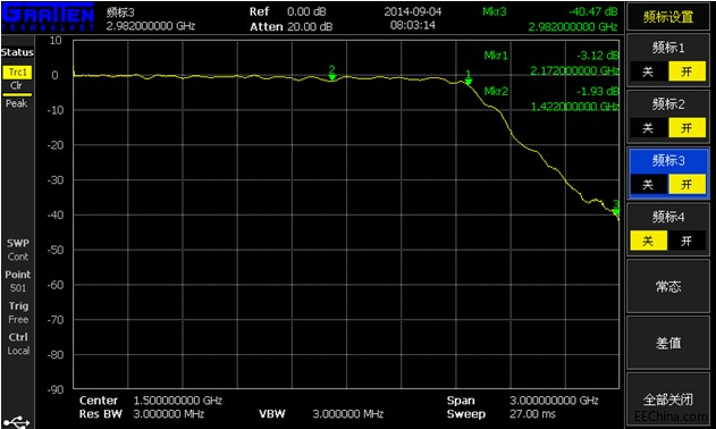716x429 pixels.
Task: Turn off 频标3 with 关
Action: click(x=648, y=185)
